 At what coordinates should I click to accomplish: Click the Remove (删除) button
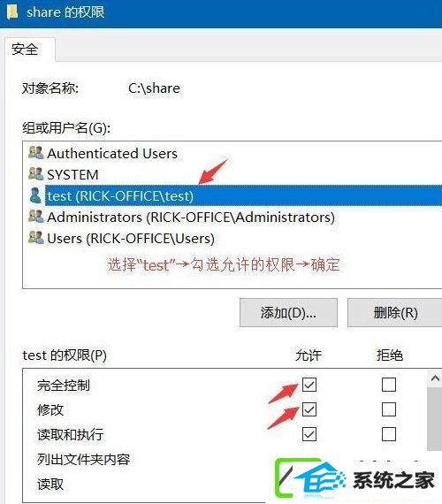[395, 312]
